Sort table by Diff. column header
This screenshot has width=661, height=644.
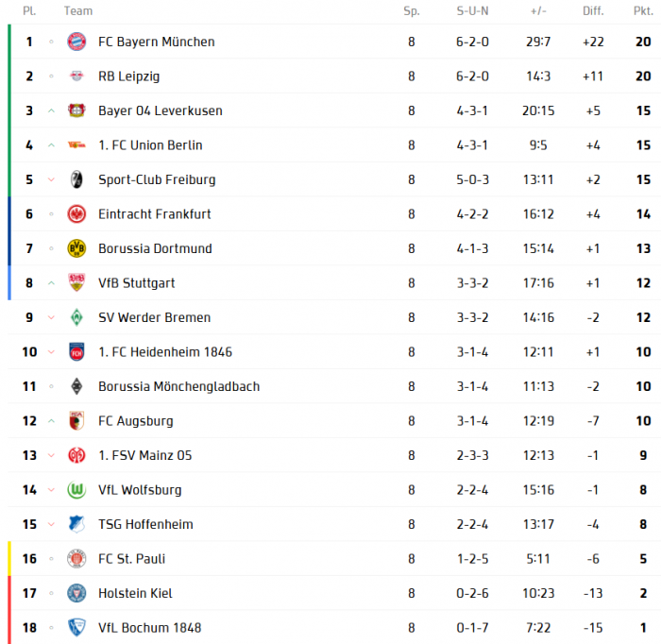593,11
